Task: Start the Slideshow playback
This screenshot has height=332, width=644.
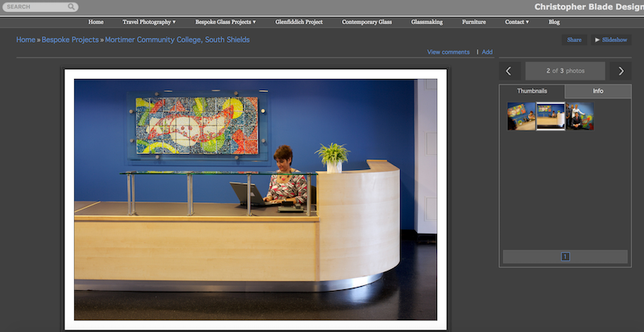Action: tap(613, 39)
